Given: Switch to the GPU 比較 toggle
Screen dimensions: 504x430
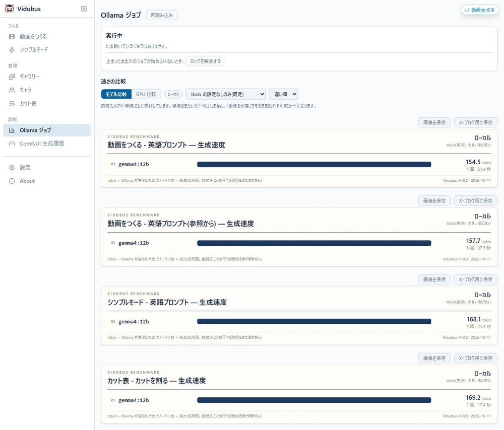Looking at the screenshot, I should pyautogui.click(x=146, y=94).
